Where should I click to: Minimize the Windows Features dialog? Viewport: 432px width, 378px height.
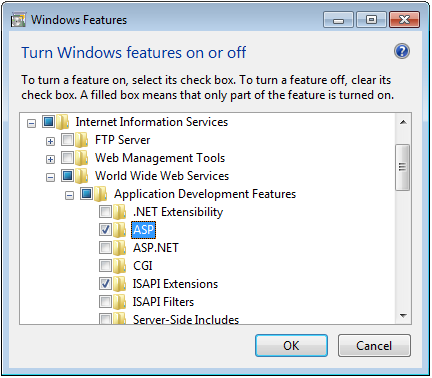pos(338,20)
